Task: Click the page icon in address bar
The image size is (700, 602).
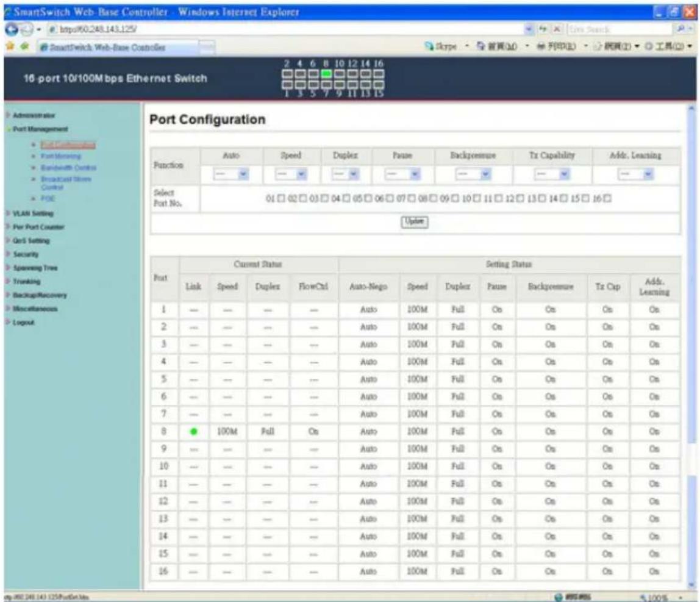Action: click(x=52, y=29)
